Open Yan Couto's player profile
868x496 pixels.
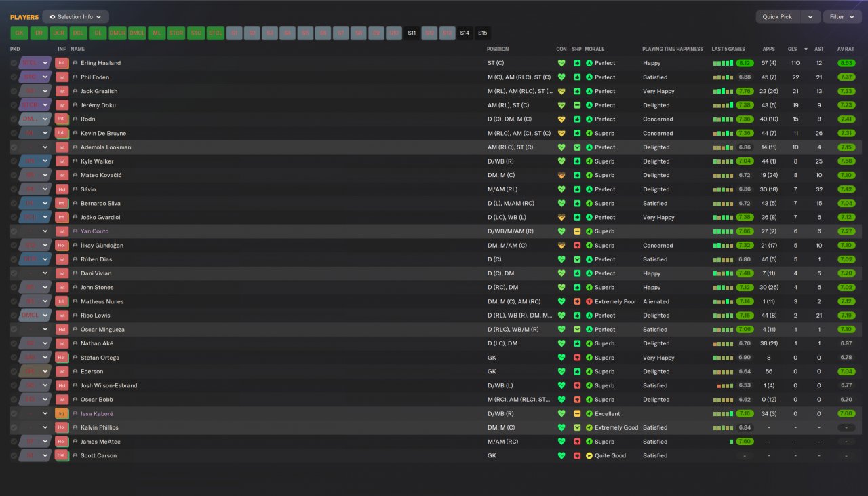tap(94, 231)
